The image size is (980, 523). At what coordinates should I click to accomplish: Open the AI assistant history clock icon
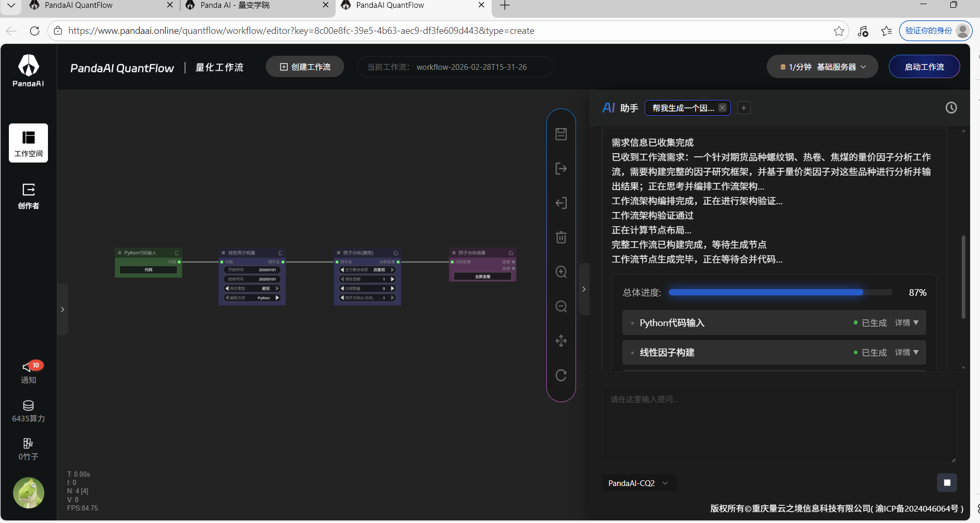tap(951, 108)
